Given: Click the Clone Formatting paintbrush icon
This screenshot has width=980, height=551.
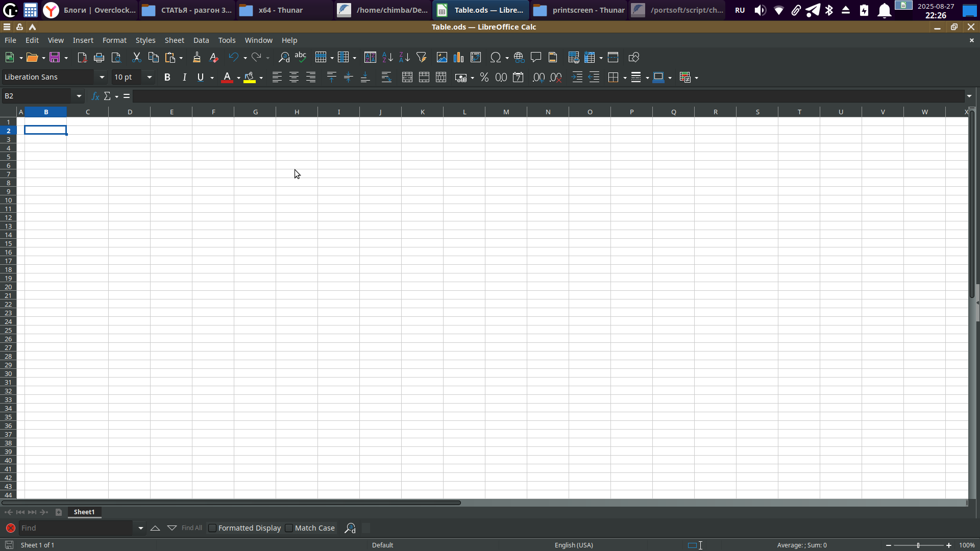Looking at the screenshot, I should [x=197, y=58].
